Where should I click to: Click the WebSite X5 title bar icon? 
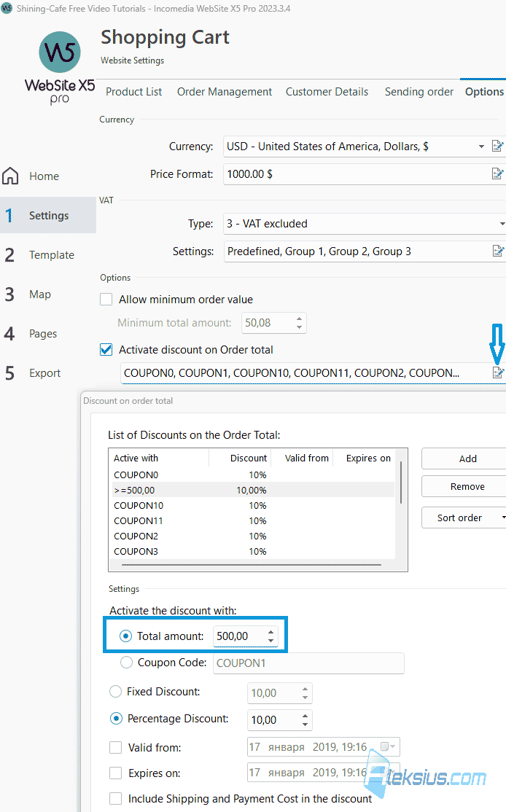pos(7,8)
